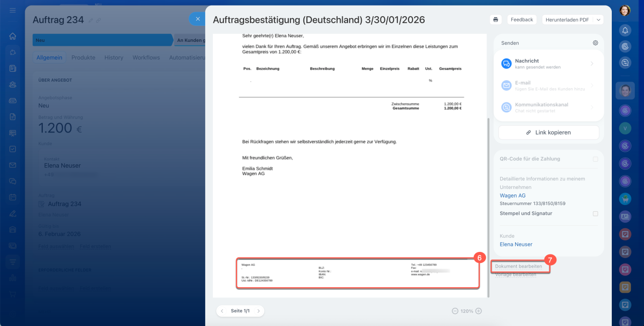Open the hamburger menu in left sidebar

click(x=13, y=17)
